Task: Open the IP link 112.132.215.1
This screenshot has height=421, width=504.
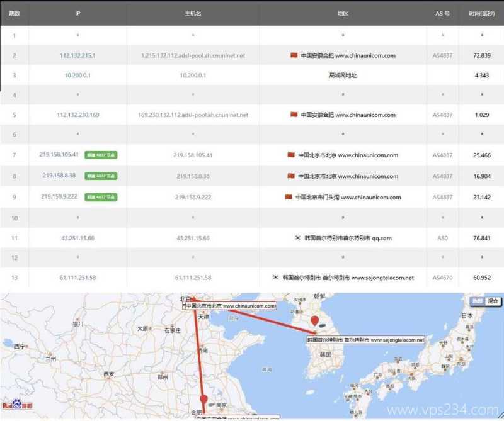Action: 77,55
